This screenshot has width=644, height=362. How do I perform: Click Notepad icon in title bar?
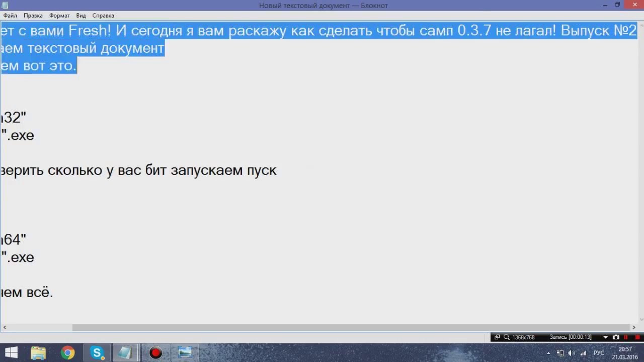point(5,5)
